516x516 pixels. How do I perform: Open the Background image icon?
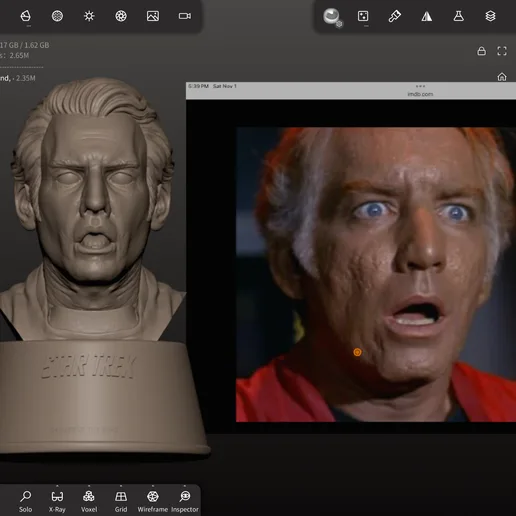click(x=153, y=16)
